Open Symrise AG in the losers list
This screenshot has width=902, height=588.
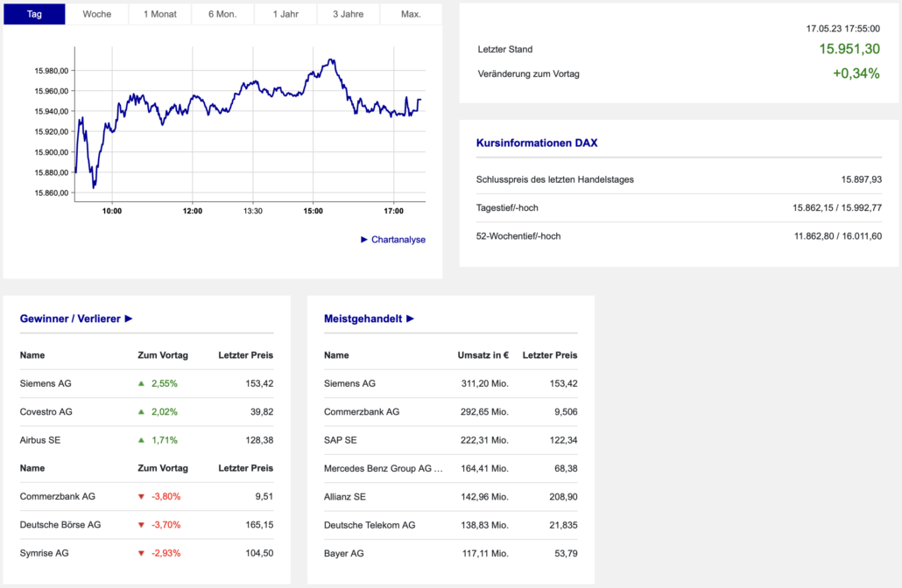[x=45, y=554]
